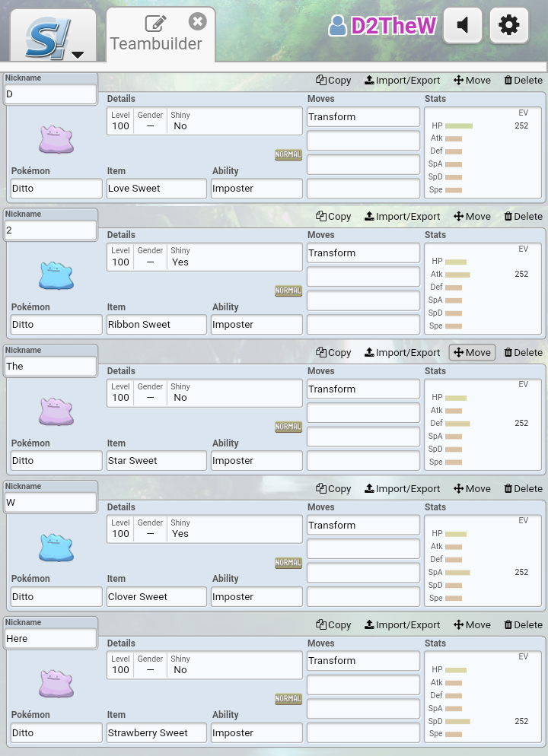Edit the nickname field containing W

pos(51,503)
